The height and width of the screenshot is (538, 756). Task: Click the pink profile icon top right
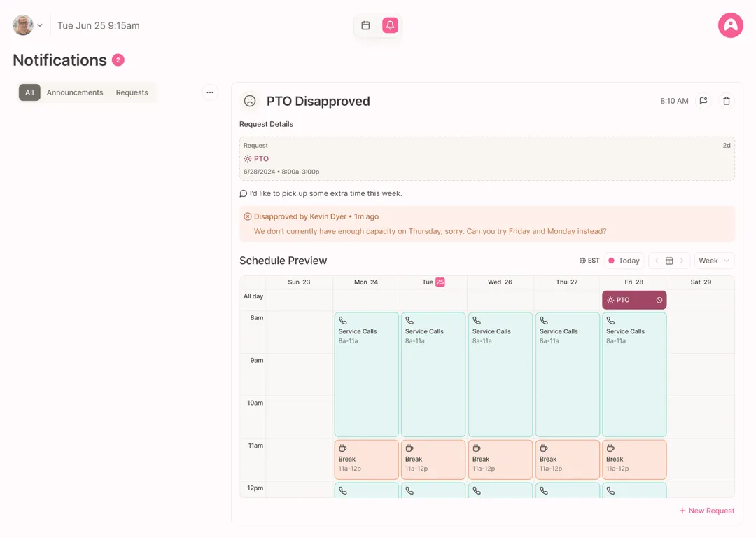730,25
